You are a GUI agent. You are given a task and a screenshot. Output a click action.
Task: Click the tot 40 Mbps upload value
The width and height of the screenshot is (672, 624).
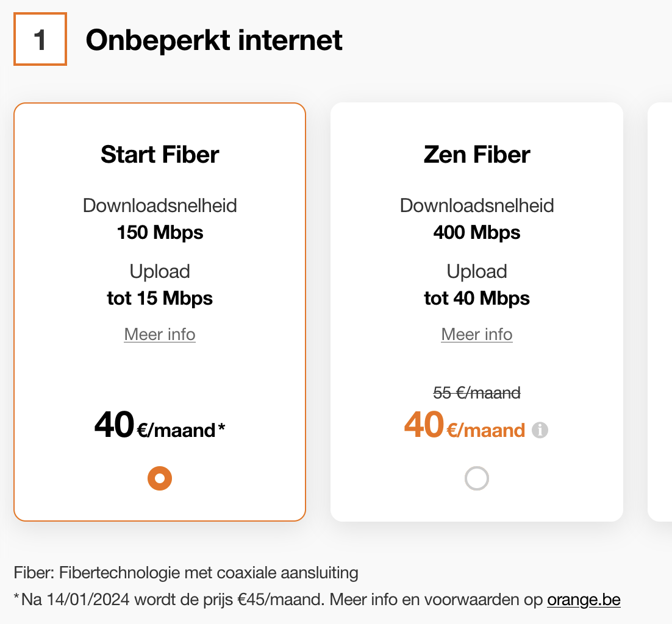coord(477,299)
